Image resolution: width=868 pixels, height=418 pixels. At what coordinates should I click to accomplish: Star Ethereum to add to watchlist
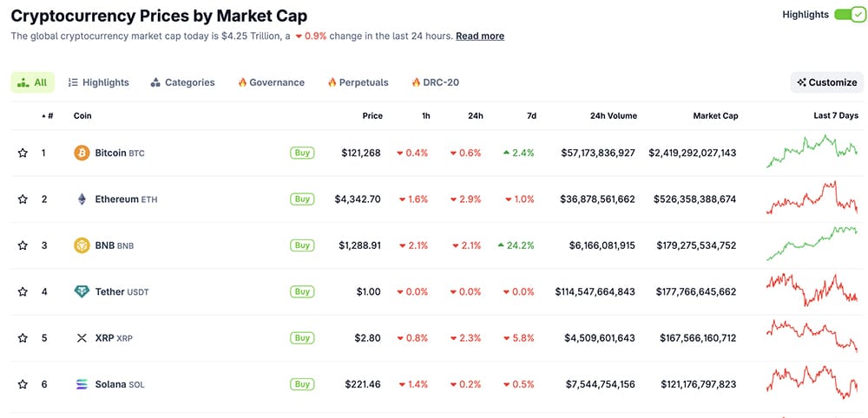pyautogui.click(x=23, y=199)
